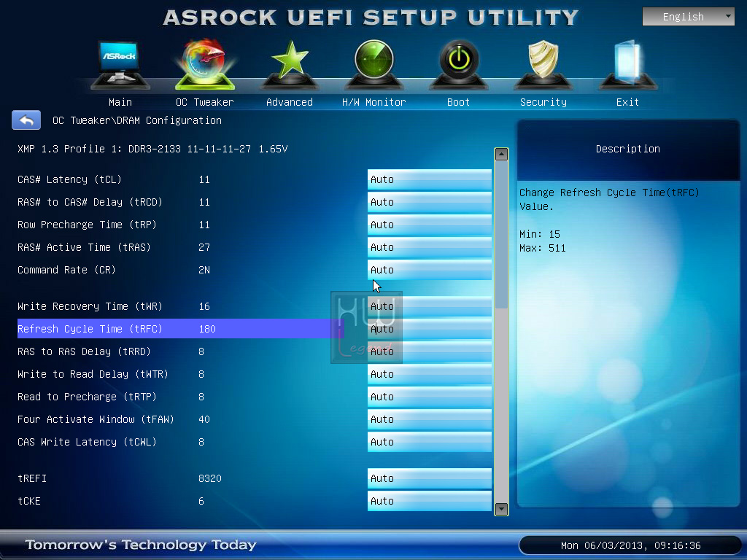Set RAS to RAS Delay (tRRD) Auto field
The width and height of the screenshot is (747, 560).
pyautogui.click(x=429, y=351)
